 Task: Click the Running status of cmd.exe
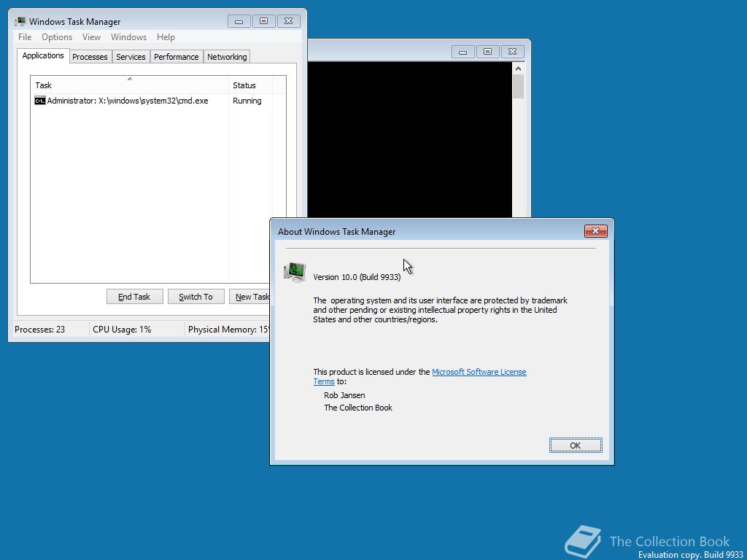247,101
